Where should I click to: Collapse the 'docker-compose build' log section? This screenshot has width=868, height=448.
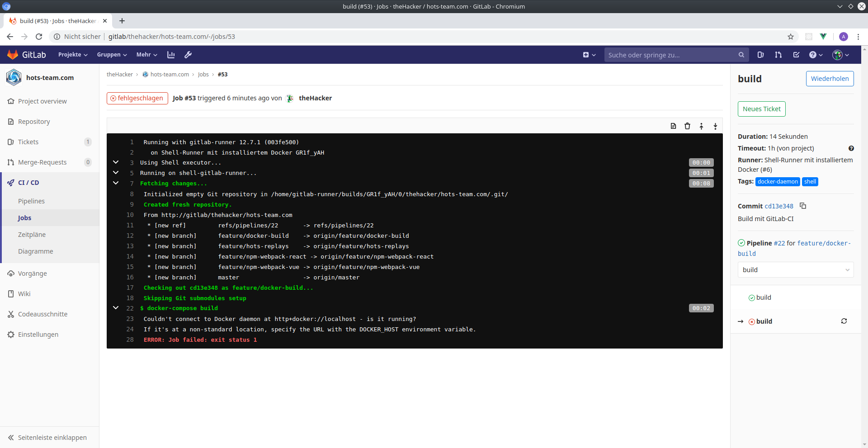coord(116,308)
